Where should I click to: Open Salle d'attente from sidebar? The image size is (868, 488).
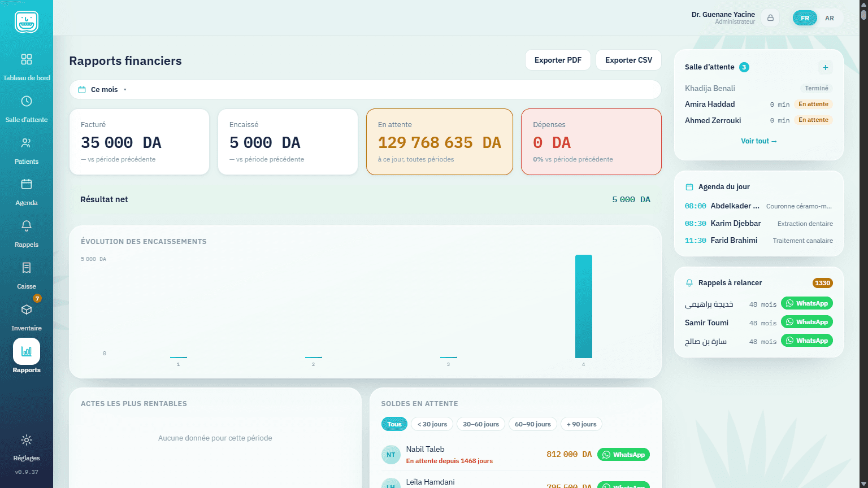point(27,108)
